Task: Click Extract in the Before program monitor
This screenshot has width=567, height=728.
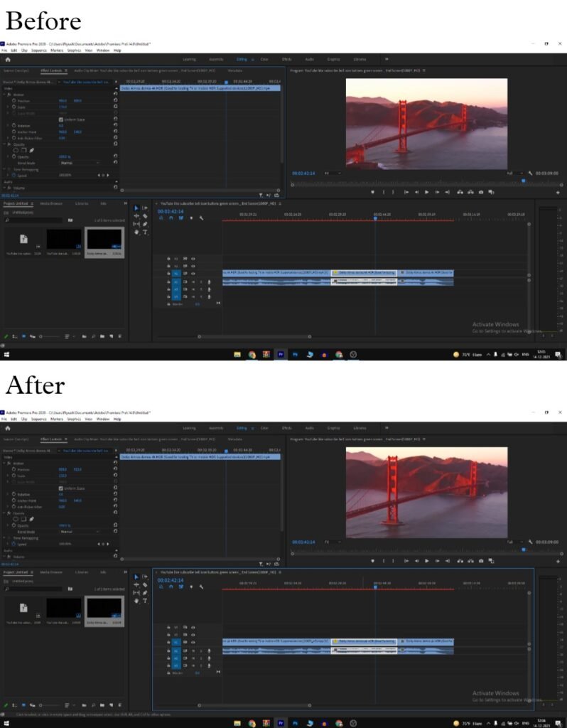Action: (x=470, y=192)
